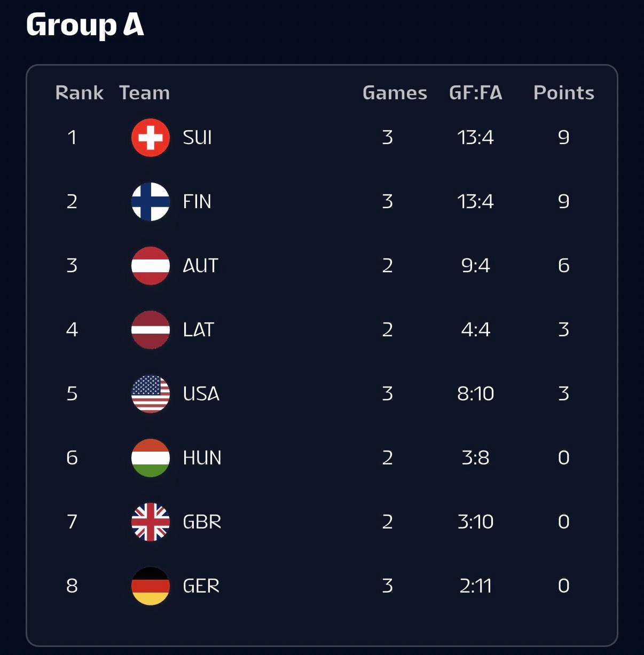Open the FIN team link
Viewport: 644px width, 655px height.
(x=197, y=202)
